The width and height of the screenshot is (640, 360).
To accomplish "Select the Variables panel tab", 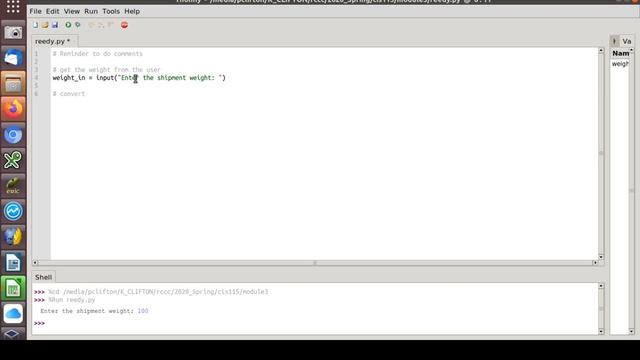I will click(x=627, y=41).
